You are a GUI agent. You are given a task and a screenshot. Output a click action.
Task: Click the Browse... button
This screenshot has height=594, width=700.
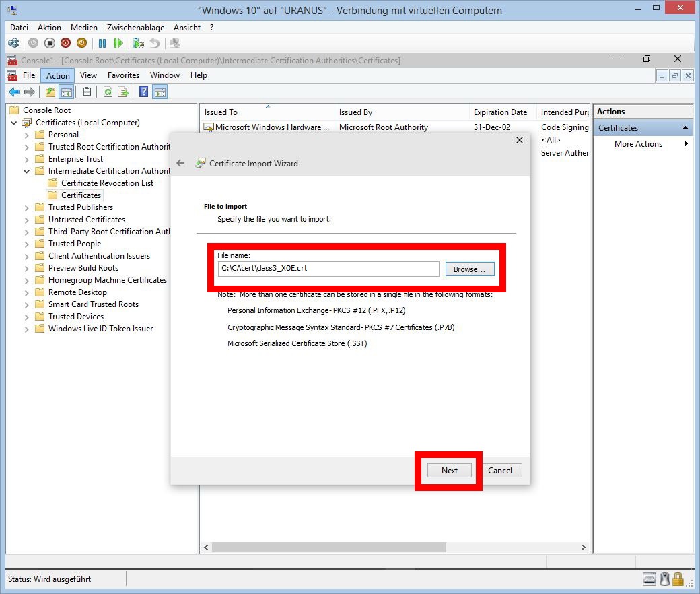[x=469, y=269]
